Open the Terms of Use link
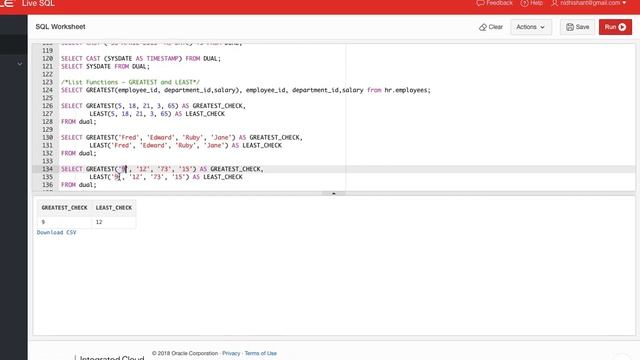 point(260,353)
